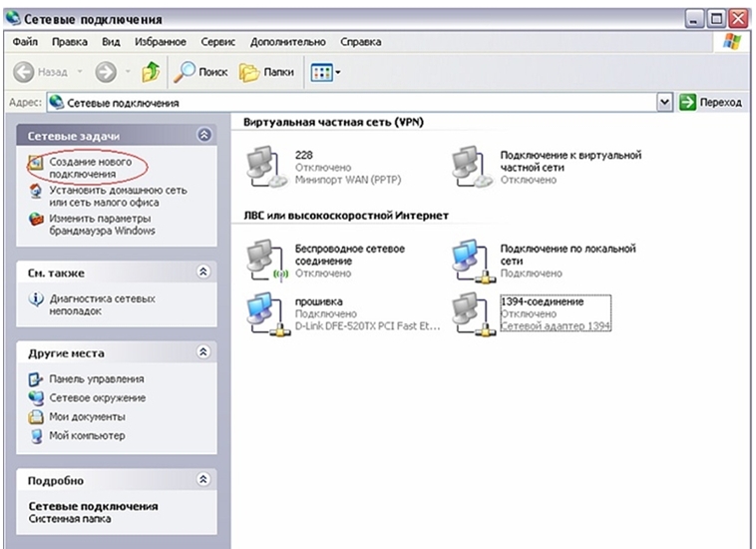This screenshot has height=549, width=756.
Task: Open 'Панель управления' link
Action: pos(96,379)
